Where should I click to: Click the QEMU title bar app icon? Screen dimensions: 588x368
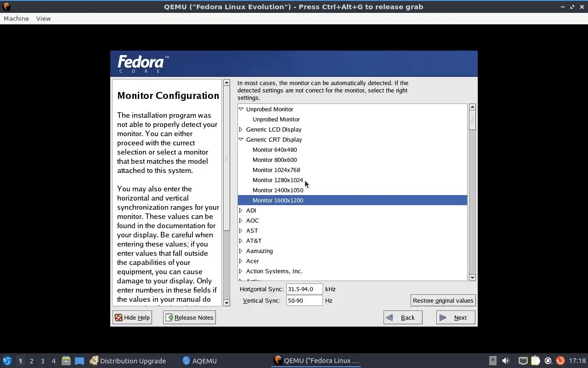pyautogui.click(x=6, y=6)
